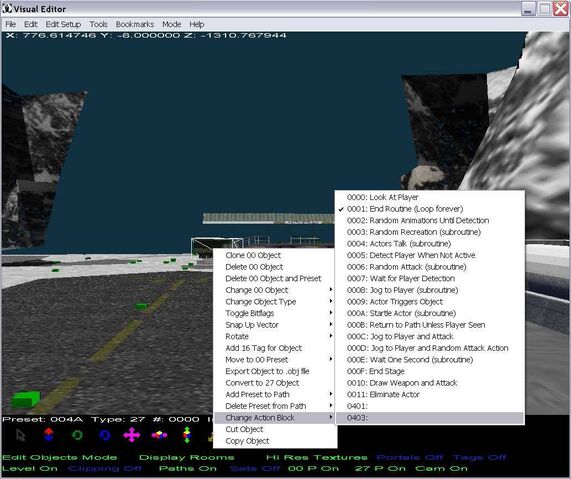Toggle 27 P On status

[380, 468]
